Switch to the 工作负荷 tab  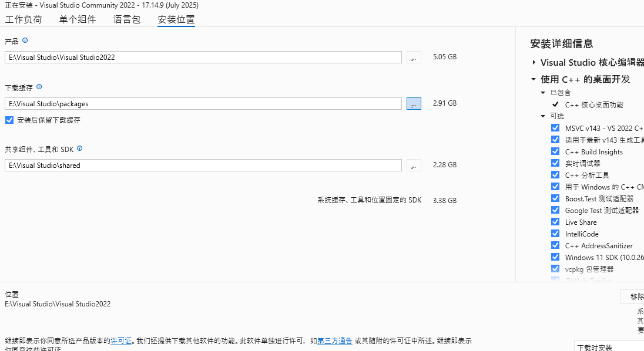24,19
